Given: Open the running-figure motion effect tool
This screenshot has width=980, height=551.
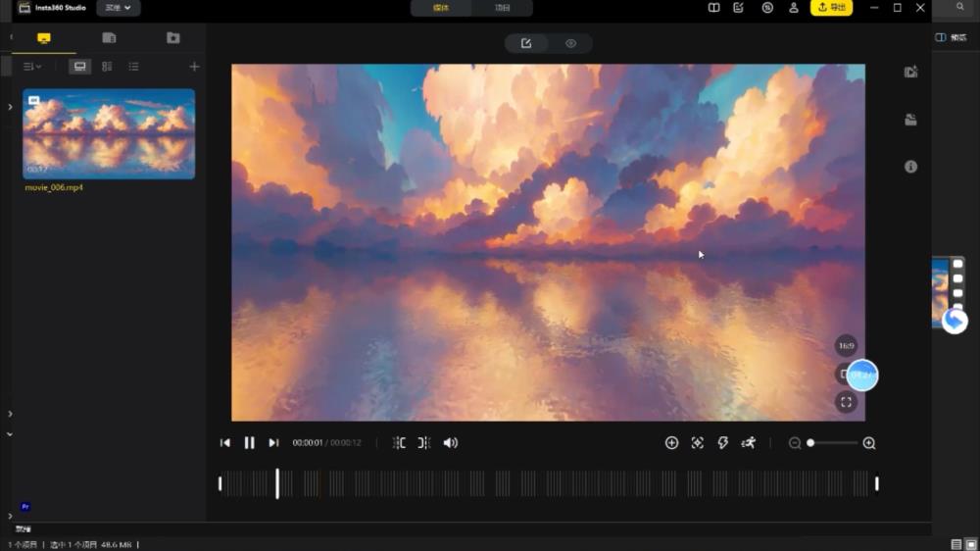Looking at the screenshot, I should 748,443.
